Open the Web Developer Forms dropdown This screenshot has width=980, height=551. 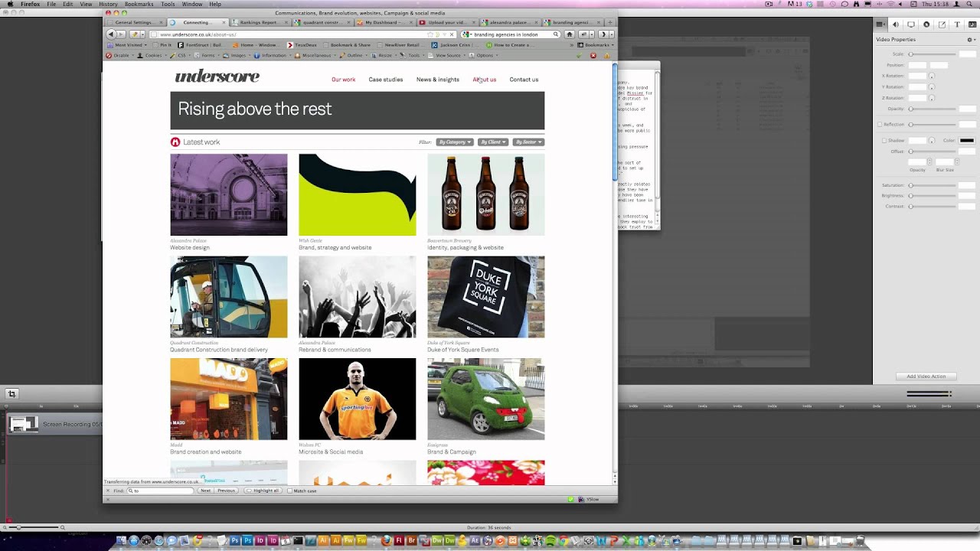tap(207, 55)
